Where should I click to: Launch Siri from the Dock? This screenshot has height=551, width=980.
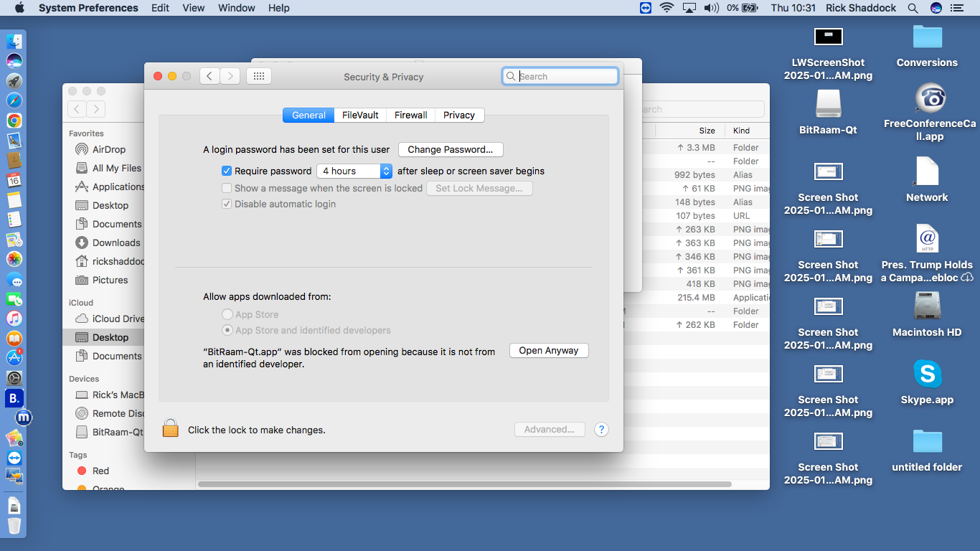point(14,61)
